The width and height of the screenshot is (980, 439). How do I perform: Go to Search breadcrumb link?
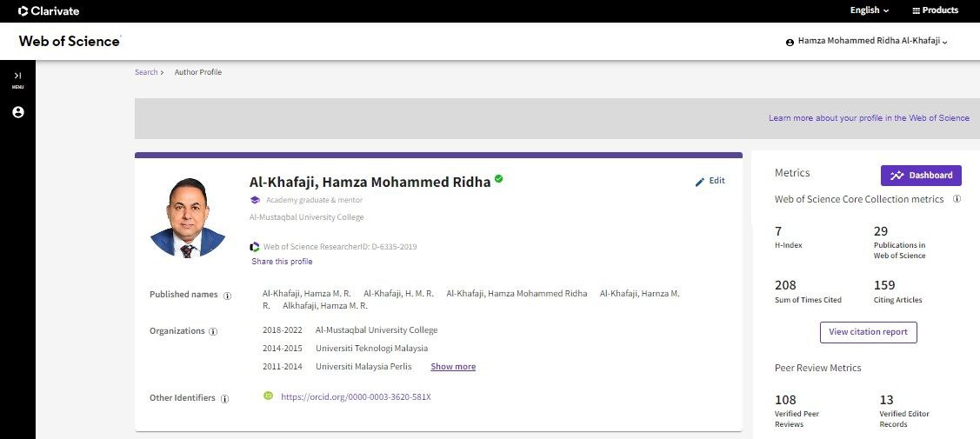coord(146,72)
